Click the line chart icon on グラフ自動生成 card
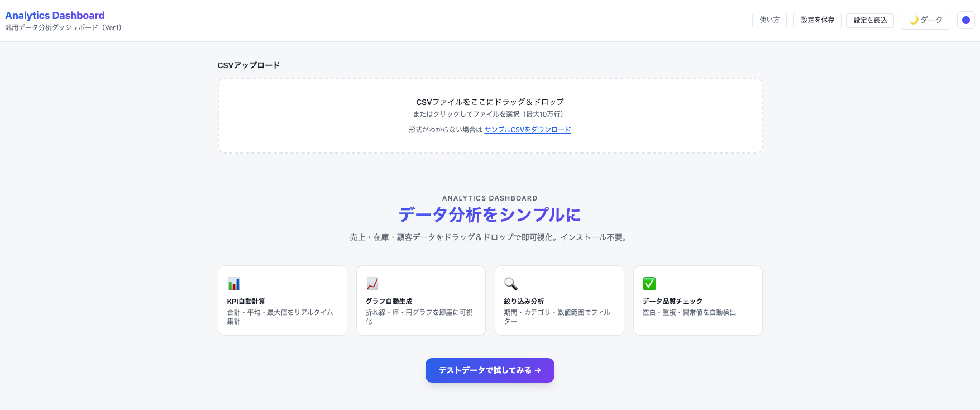Viewport: 980px width, 410px height. coord(372,284)
